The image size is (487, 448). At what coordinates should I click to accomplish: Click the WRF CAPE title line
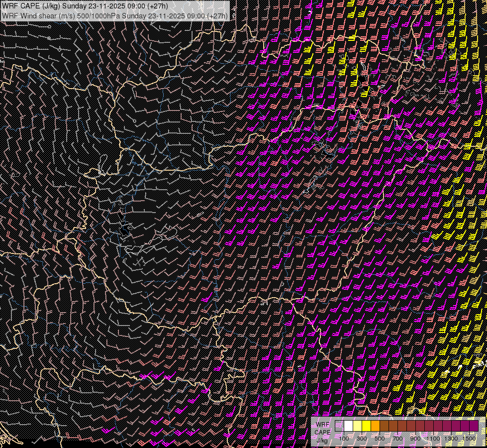pos(85,6)
